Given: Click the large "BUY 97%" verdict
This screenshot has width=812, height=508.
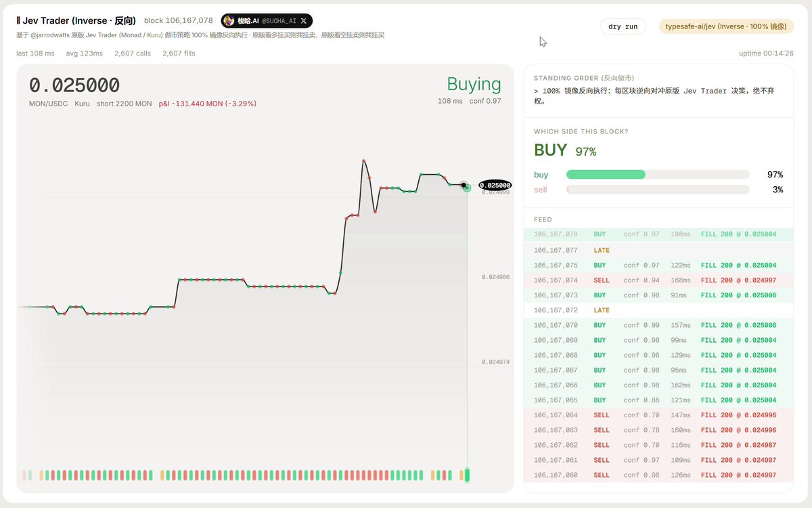Looking at the screenshot, I should point(565,150).
